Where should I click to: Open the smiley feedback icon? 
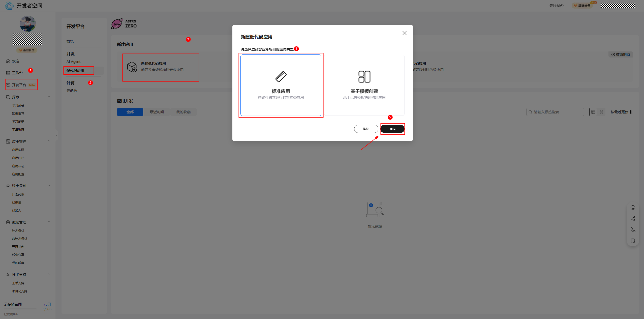click(x=633, y=208)
